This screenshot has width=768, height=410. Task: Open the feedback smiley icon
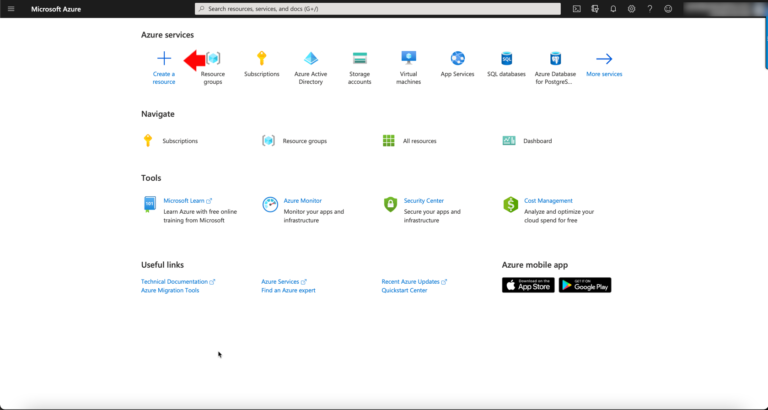pyautogui.click(x=668, y=9)
